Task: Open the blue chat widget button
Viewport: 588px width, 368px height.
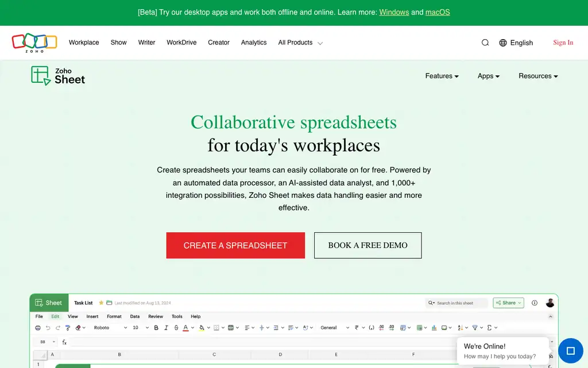Action: 570,351
